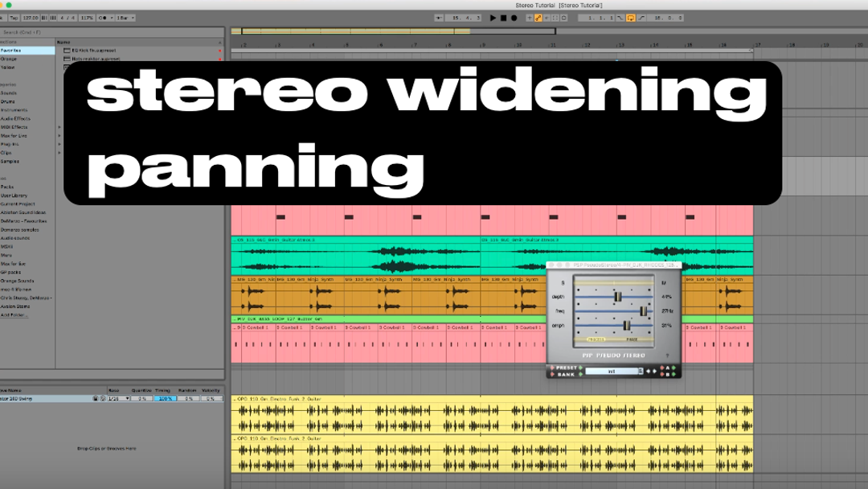Open the preset name dropdown in plugin
Viewport: 868px width, 489px height.
(x=613, y=372)
